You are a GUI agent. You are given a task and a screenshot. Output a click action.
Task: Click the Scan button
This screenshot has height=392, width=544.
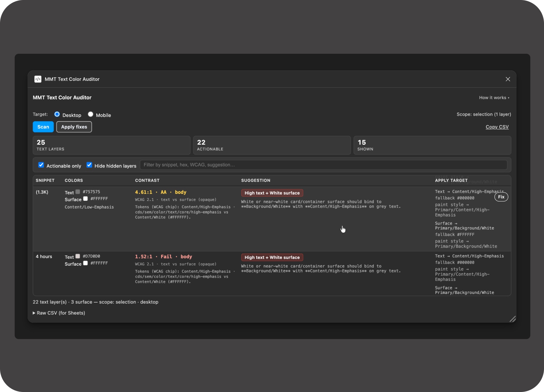point(43,127)
